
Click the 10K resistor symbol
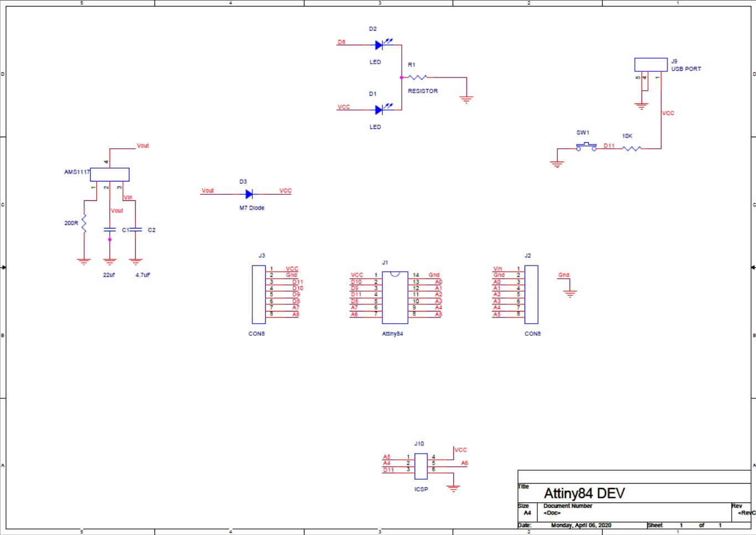pos(631,148)
